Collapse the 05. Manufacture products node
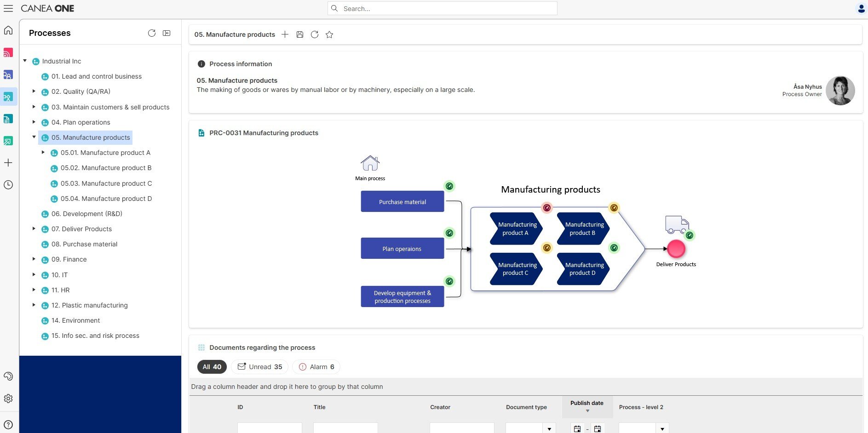The width and height of the screenshot is (868, 433). tap(34, 137)
